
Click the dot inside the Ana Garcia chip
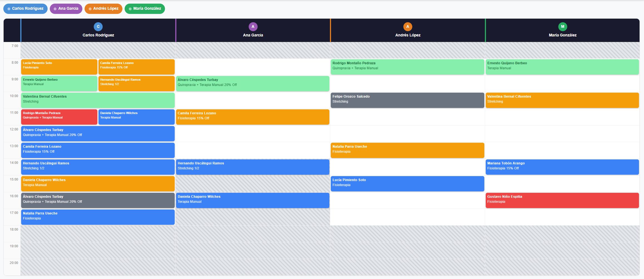[55, 9]
